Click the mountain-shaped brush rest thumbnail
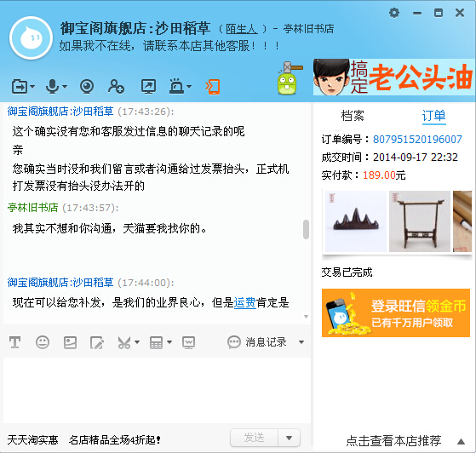 click(356, 221)
